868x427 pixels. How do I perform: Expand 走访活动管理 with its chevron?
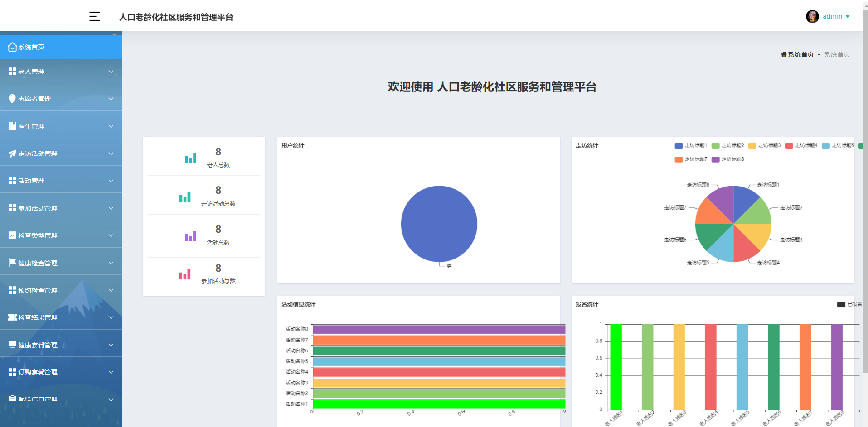(111, 154)
